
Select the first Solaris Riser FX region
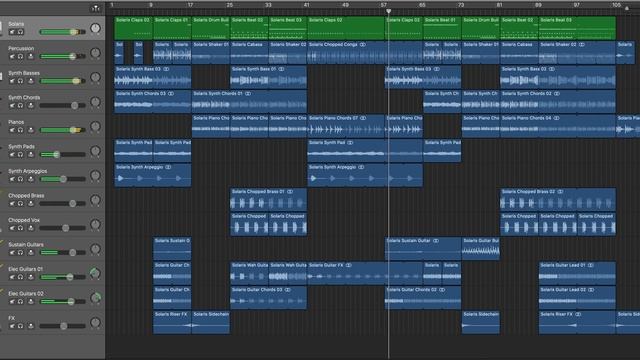(172, 322)
